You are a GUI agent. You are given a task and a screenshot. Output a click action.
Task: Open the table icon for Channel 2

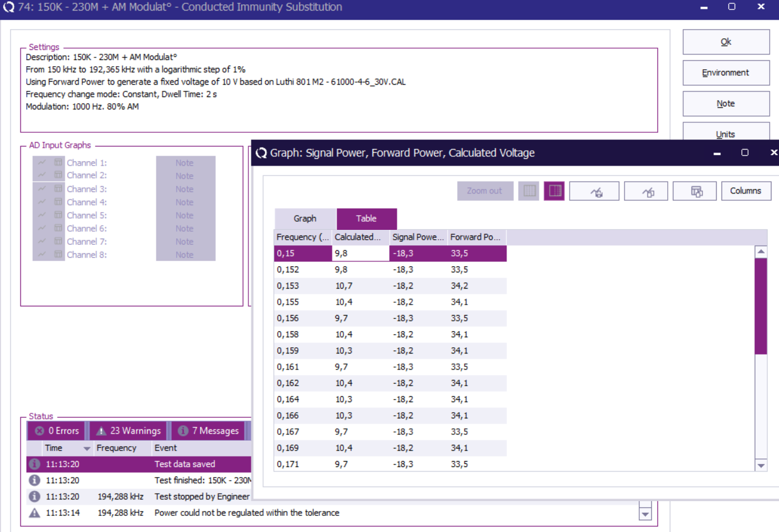(x=57, y=175)
